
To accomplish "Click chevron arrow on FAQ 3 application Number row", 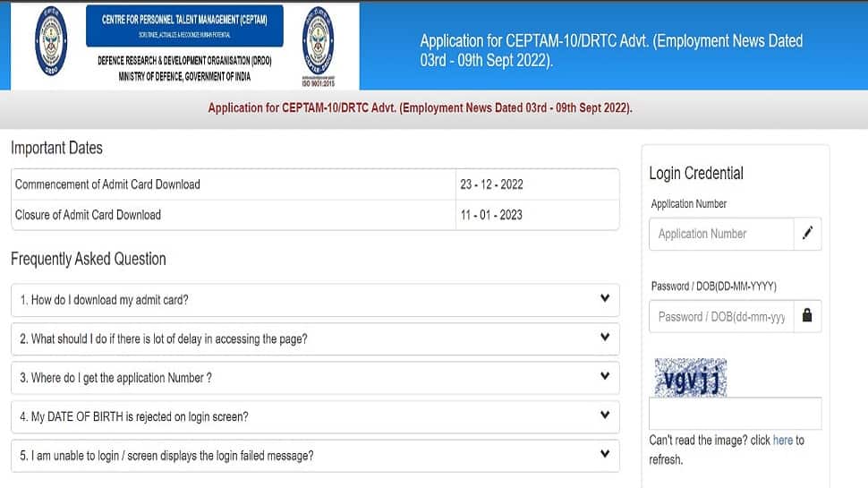I will point(605,375).
